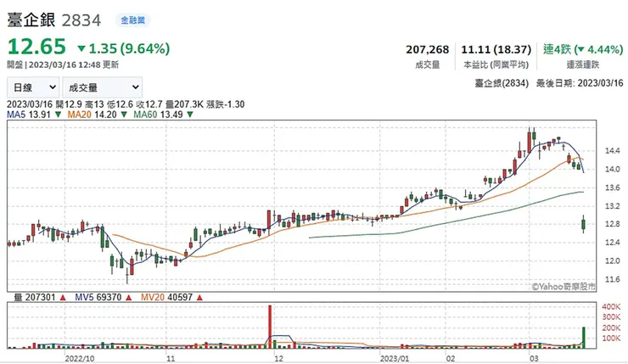Click the current price 12.65
Screen dimensions: 628x364
click(36, 47)
